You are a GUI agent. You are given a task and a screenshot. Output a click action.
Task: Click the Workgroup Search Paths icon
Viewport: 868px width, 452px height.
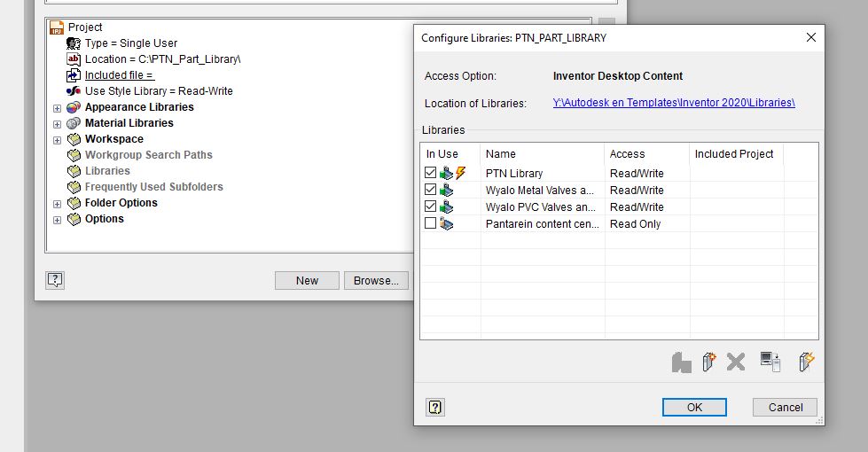74,155
